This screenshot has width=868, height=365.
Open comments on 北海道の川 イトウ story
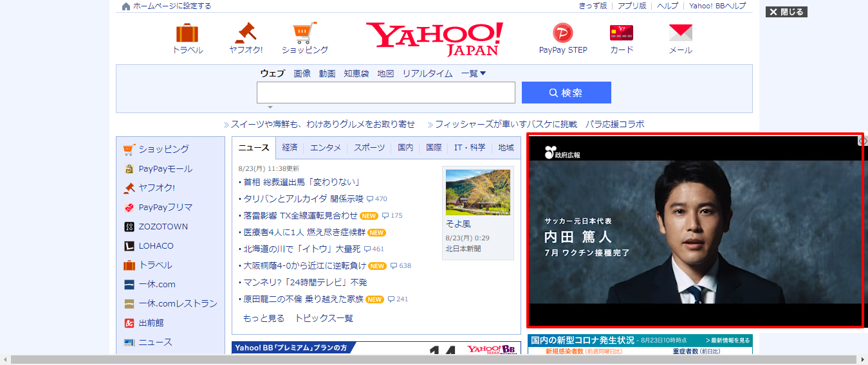[x=374, y=249]
